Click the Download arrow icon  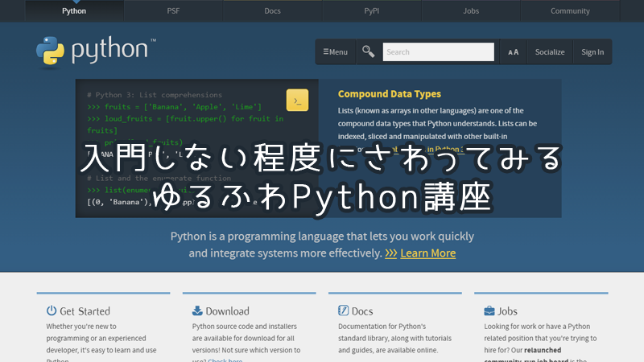[x=197, y=311]
